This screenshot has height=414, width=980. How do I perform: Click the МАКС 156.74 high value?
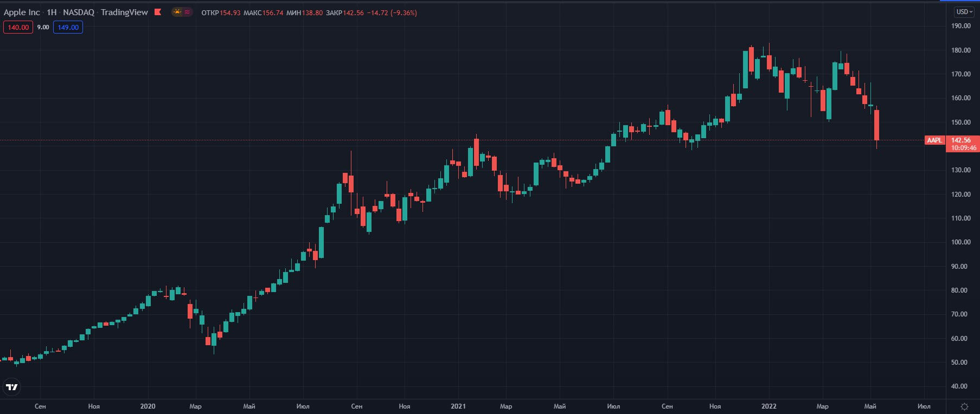pyautogui.click(x=264, y=12)
